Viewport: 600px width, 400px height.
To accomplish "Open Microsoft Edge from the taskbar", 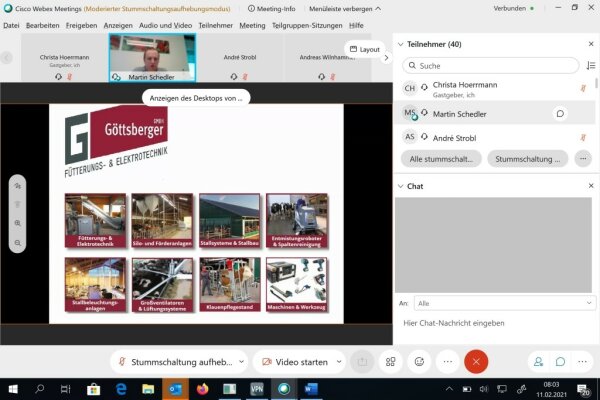I will 121,389.
